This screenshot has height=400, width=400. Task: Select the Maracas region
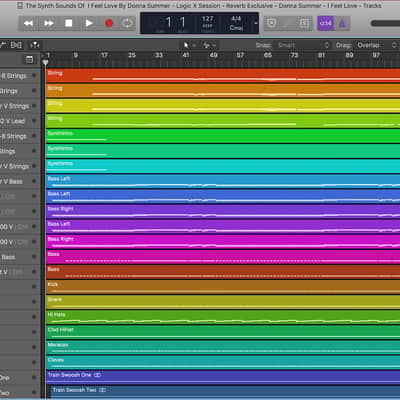coord(223,347)
